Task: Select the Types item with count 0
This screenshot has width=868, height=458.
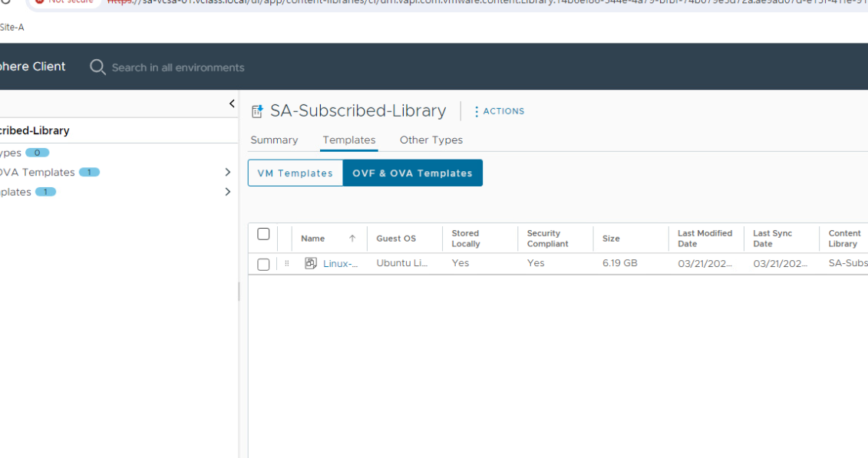Action: click(11, 153)
